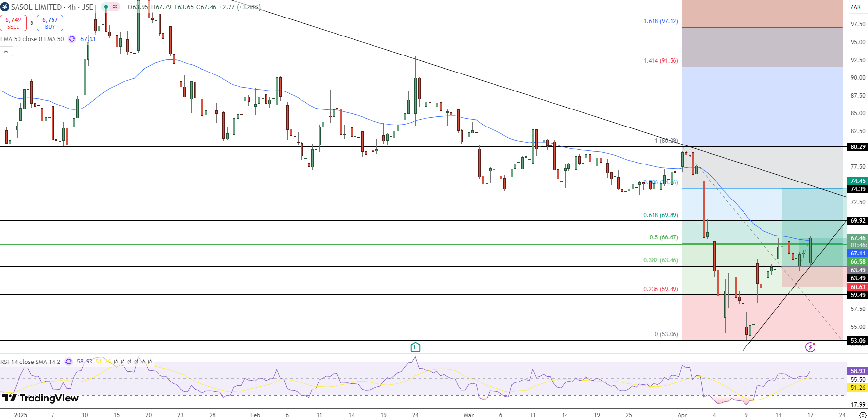Viewport: 868px width, 418px height.
Task: Click the 0.618 (69.89) Fibonacci label
Action: 660,215
